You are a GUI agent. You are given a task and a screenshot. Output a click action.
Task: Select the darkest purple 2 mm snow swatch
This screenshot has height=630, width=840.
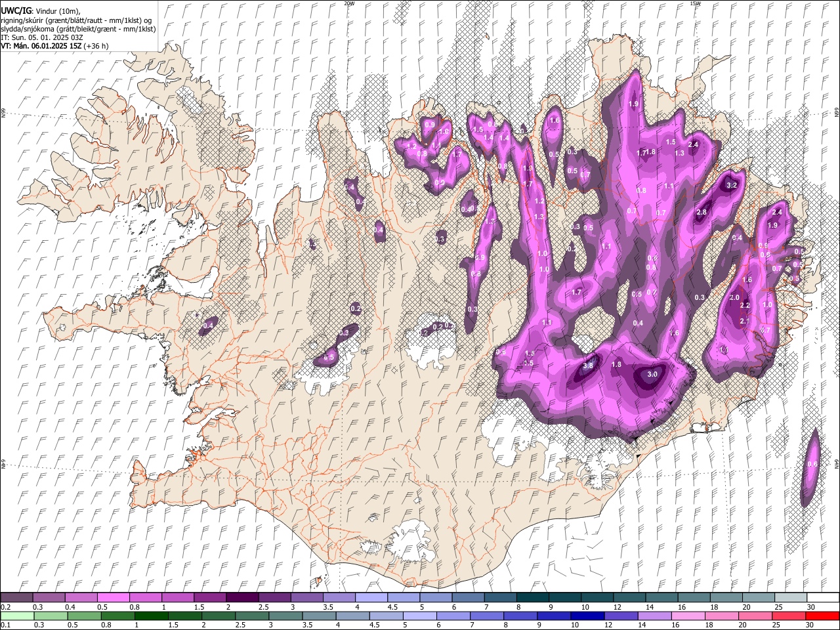pyautogui.click(x=242, y=597)
